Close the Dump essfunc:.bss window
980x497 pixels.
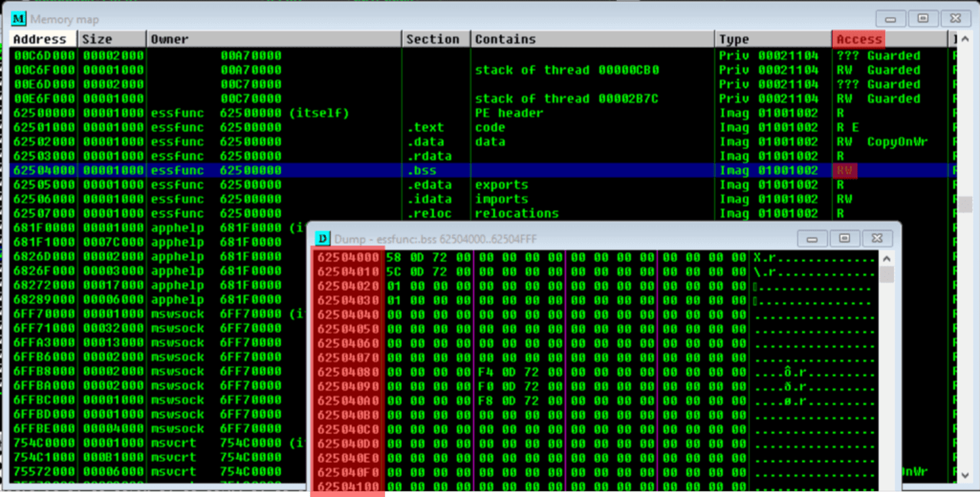click(877, 238)
